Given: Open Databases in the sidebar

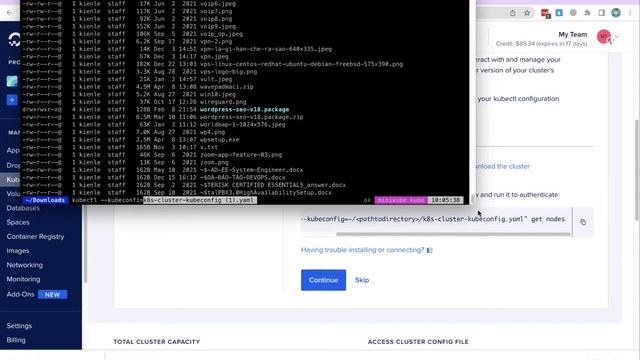Looking at the screenshot, I should pyautogui.click(x=23, y=208).
